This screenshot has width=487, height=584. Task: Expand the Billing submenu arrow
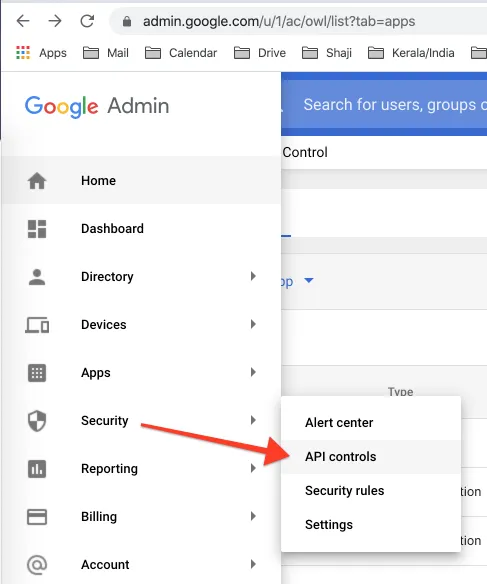click(x=253, y=516)
